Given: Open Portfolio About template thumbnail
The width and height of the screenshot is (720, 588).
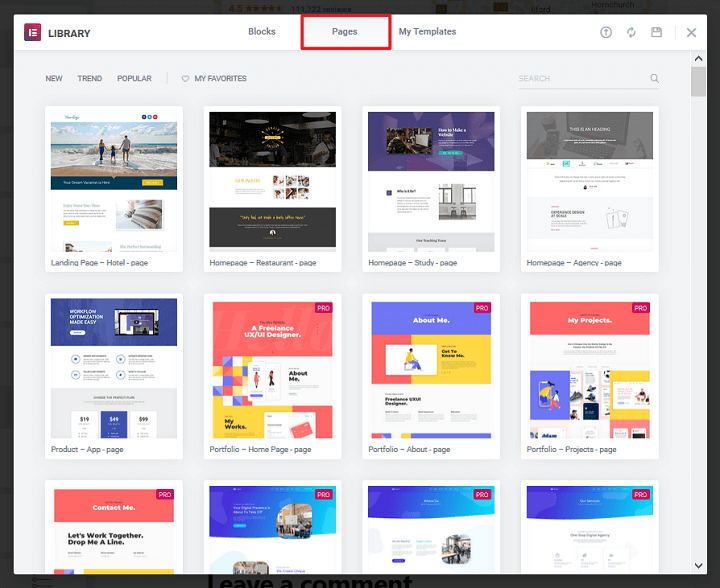Looking at the screenshot, I should (431, 369).
